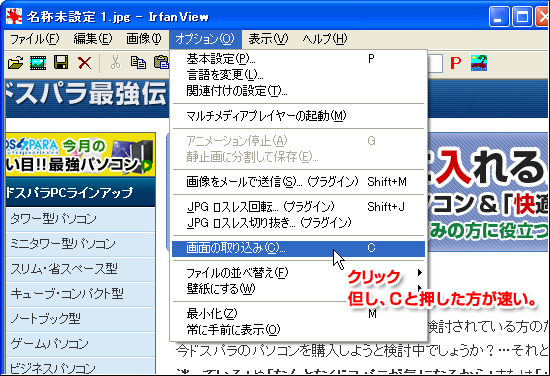Select 関連付けの設定(T)... menu entry
This screenshot has height=376, width=550.
pos(298,91)
